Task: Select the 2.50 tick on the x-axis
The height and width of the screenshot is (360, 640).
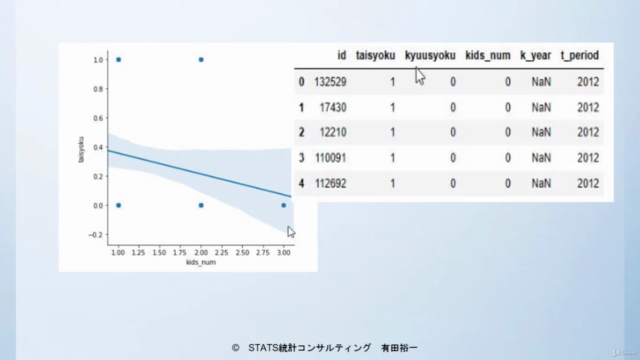Action: [x=242, y=253]
